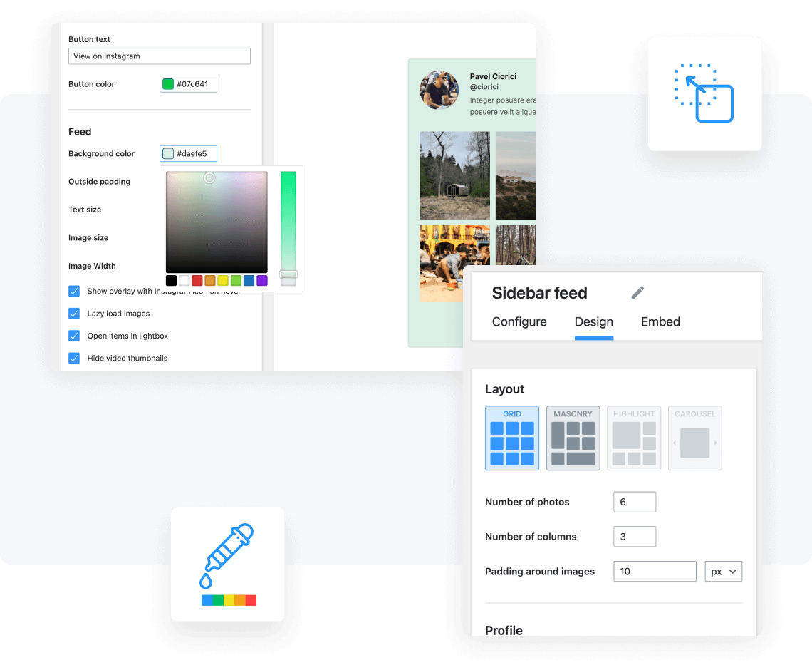Switch to the Embed tab
Viewport: 812px width, 670px height.
(x=660, y=321)
